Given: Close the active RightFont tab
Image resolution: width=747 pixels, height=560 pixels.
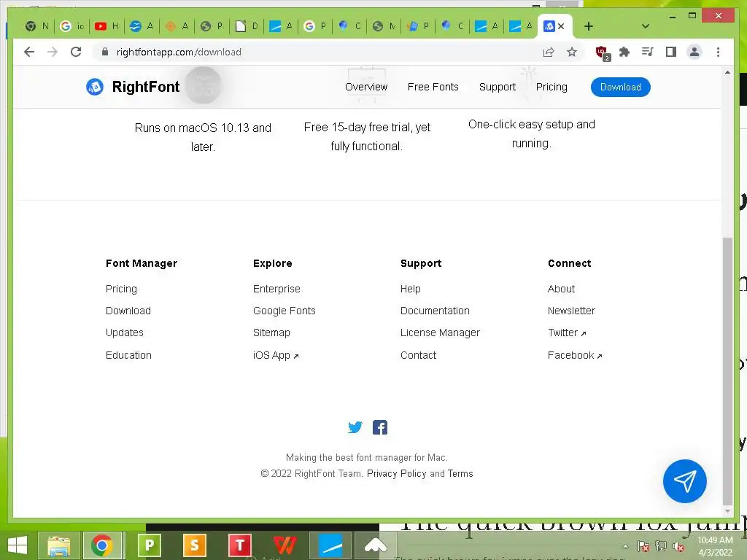Looking at the screenshot, I should tap(561, 26).
